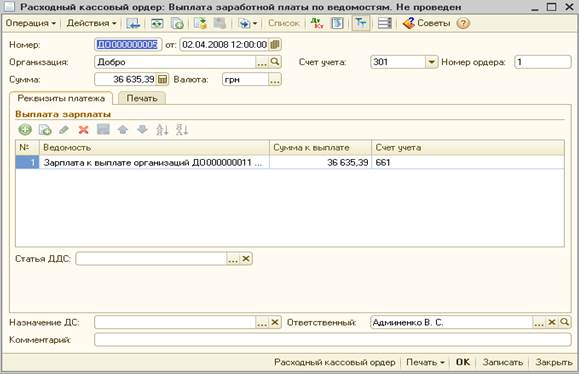Open the Операция menu
The width and height of the screenshot is (579, 374).
click(30, 23)
